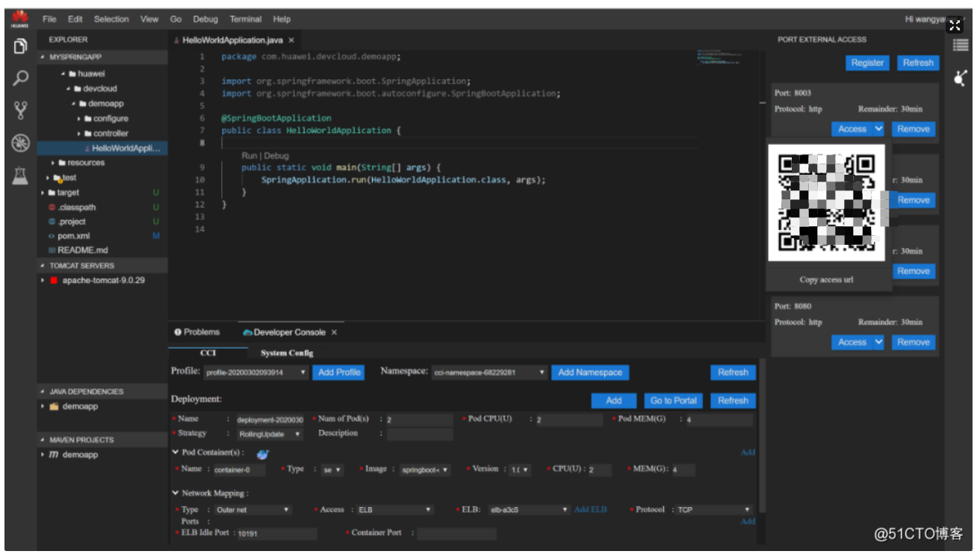Image resolution: width=980 pixels, height=557 pixels.
Task: Expand the resources folder
Action: 53,163
